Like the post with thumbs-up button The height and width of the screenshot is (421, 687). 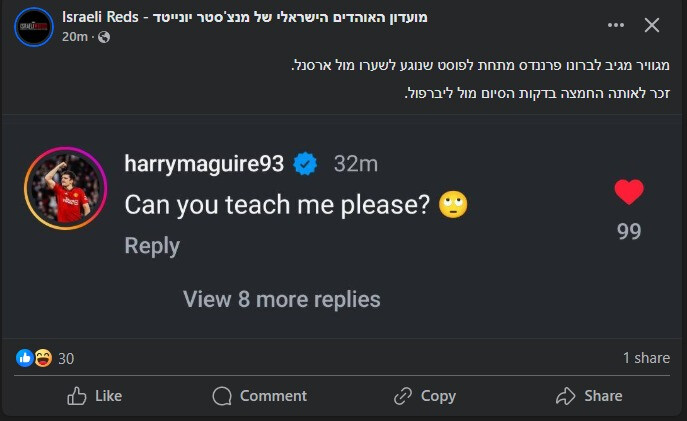pyautogui.click(x=94, y=396)
